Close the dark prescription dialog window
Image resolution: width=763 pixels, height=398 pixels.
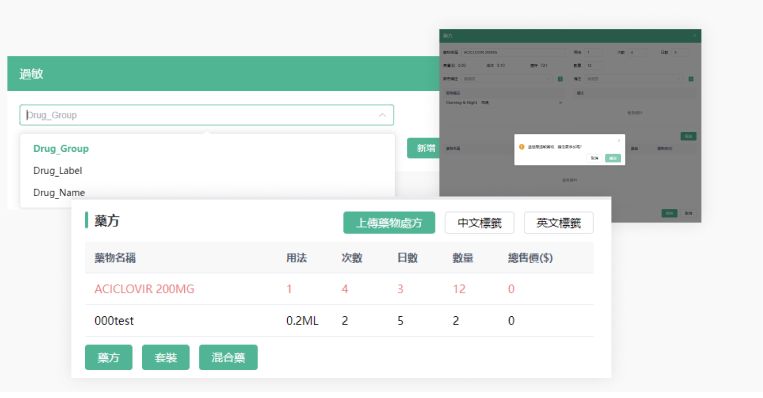click(694, 36)
